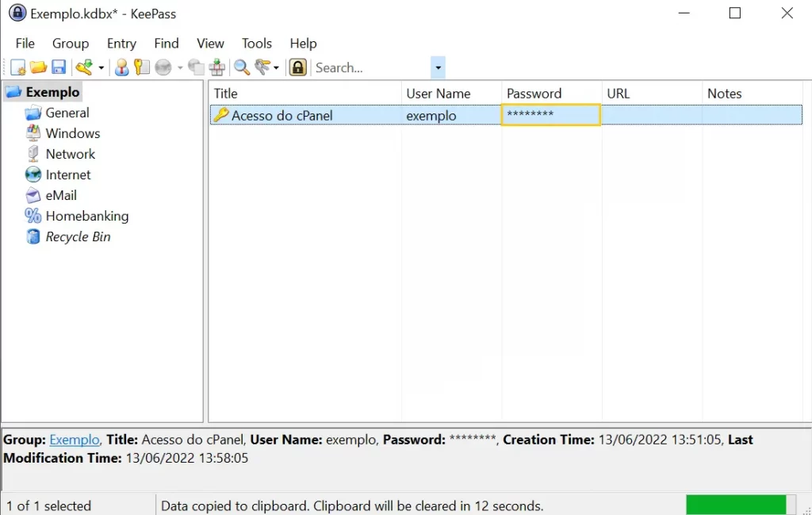Create a new database with the New toolbar icon
This screenshot has height=515, width=812.
click(x=17, y=67)
